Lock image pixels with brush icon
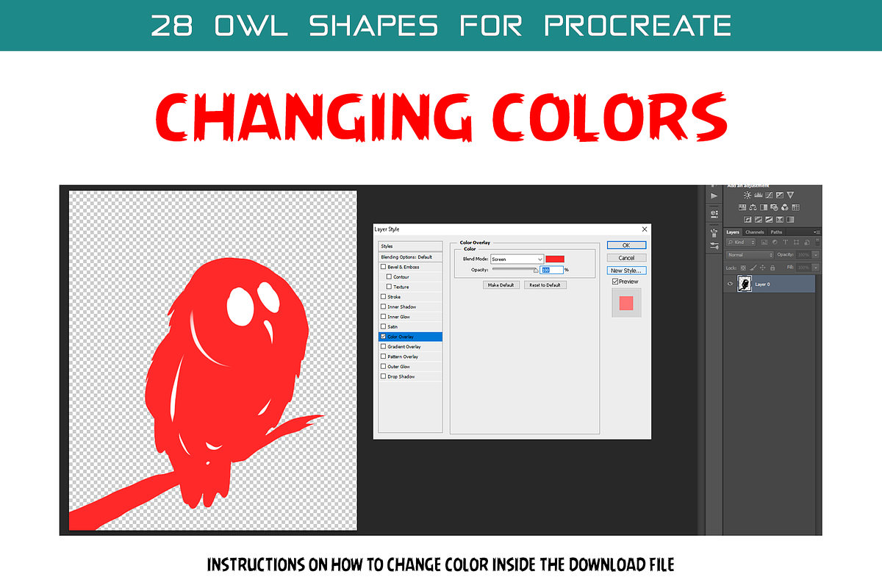Image resolution: width=882 pixels, height=588 pixels. (753, 268)
